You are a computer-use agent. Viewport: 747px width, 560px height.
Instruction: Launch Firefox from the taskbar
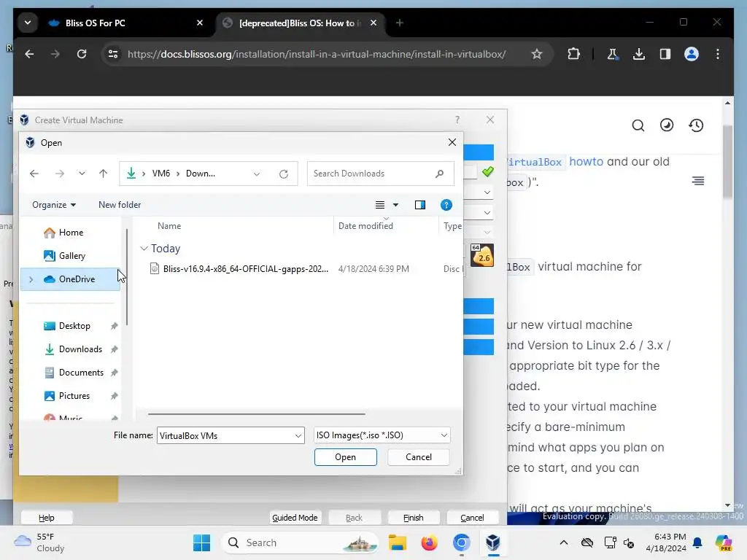pos(429,542)
